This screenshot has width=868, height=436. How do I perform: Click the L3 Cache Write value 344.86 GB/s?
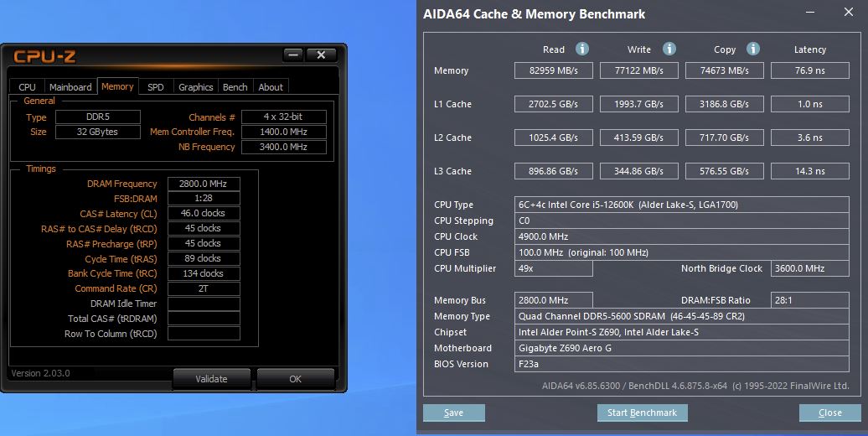coord(638,171)
